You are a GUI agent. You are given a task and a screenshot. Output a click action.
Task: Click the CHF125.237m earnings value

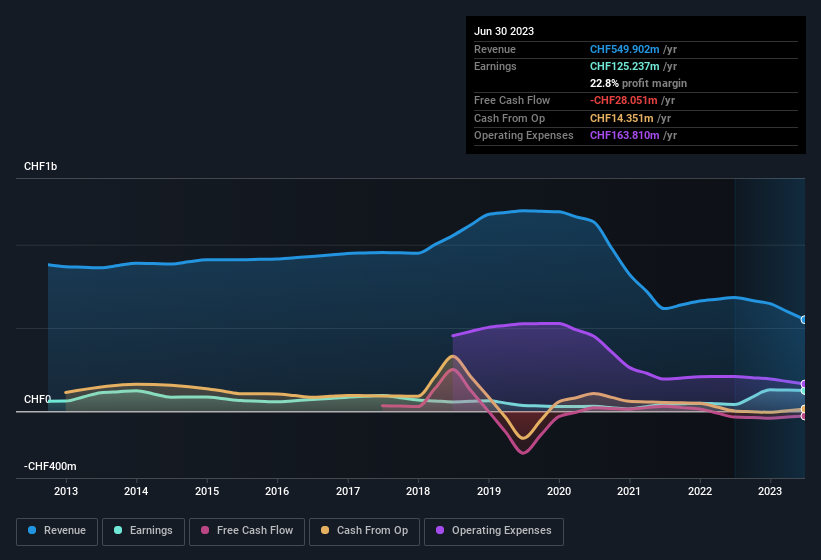tap(624, 66)
